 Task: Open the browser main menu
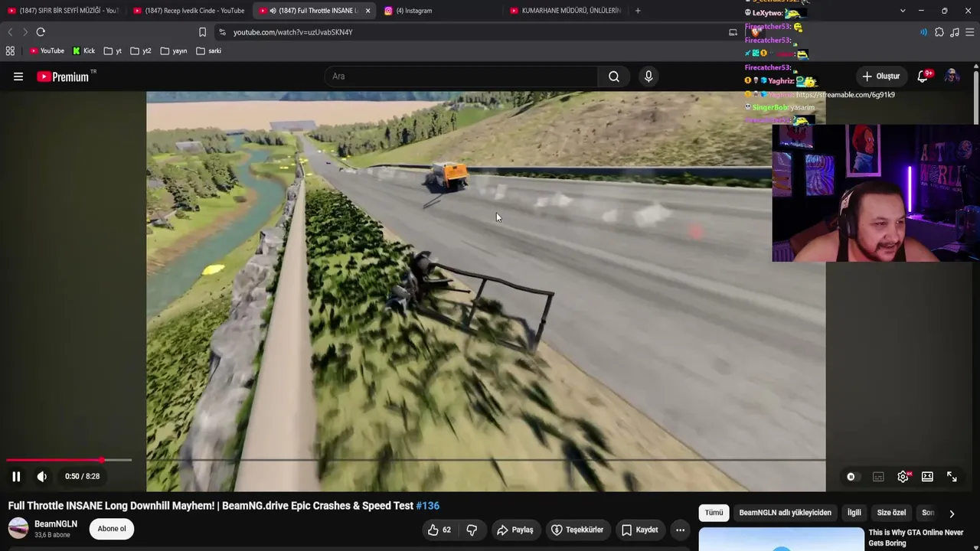(970, 32)
